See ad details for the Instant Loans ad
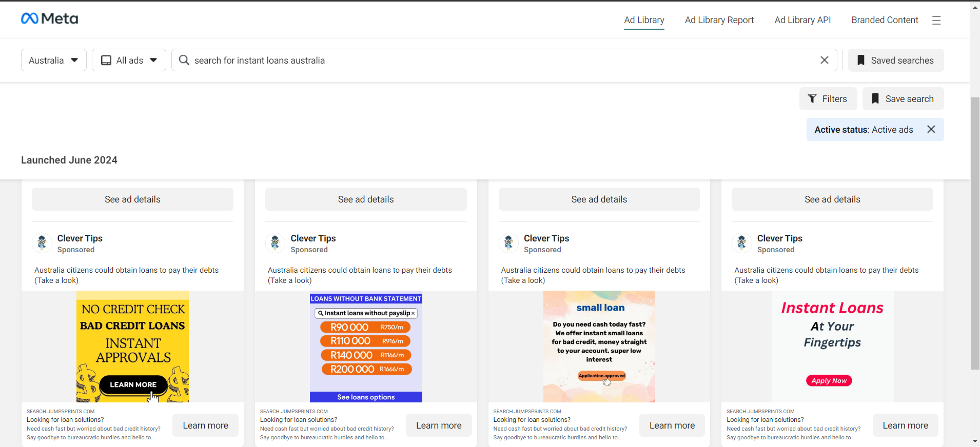Viewport: 980px width, 447px height. [832, 199]
